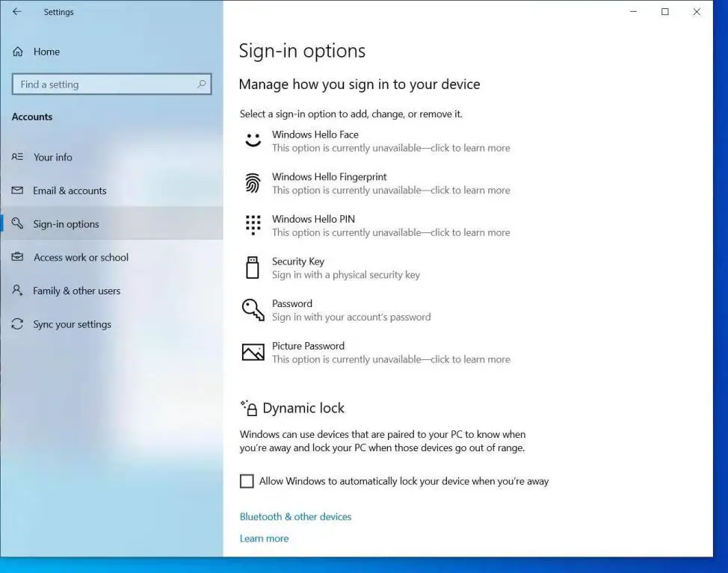Click the Find a setting search box
The width and height of the screenshot is (728, 573).
pyautogui.click(x=111, y=84)
